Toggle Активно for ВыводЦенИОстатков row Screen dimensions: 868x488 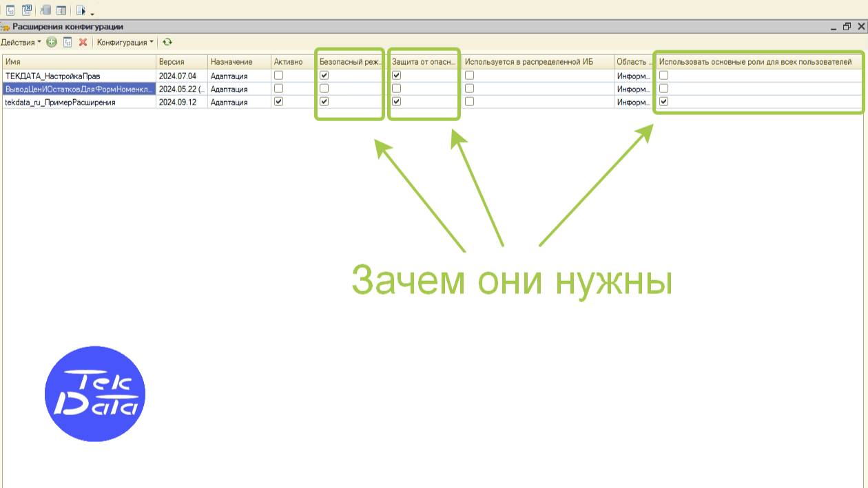point(278,88)
